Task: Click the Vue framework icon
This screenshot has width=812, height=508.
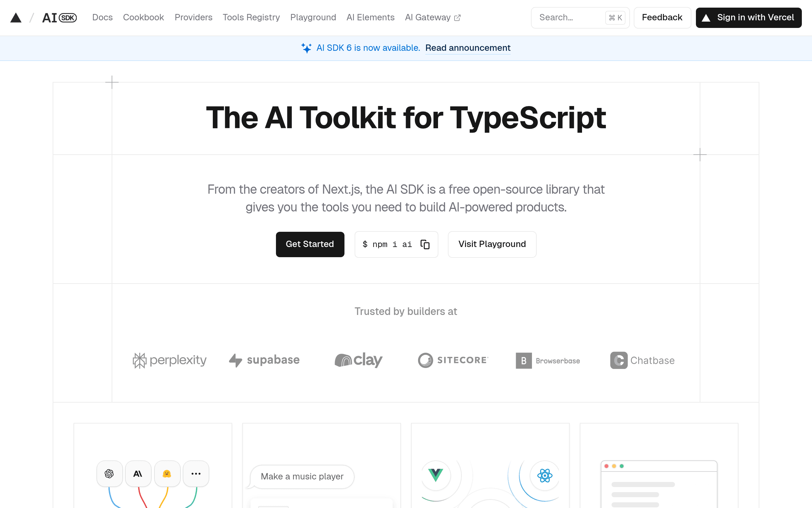Action: coord(435,475)
